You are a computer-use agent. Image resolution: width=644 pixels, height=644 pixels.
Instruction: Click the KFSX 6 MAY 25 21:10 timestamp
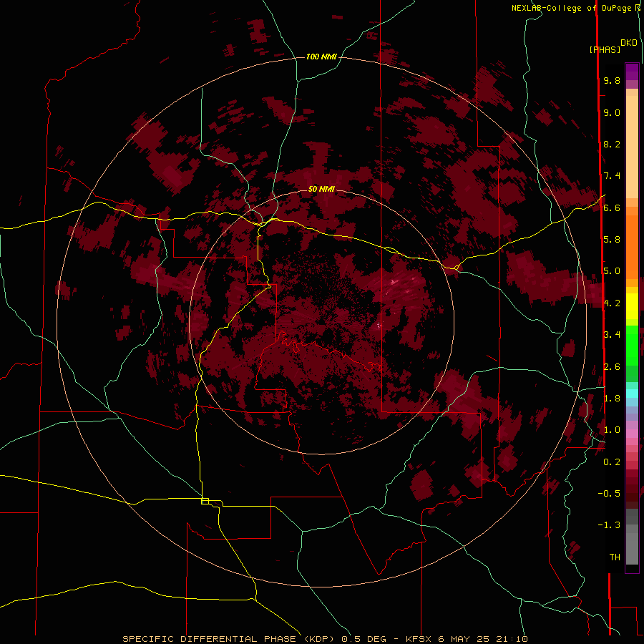tap(467, 639)
